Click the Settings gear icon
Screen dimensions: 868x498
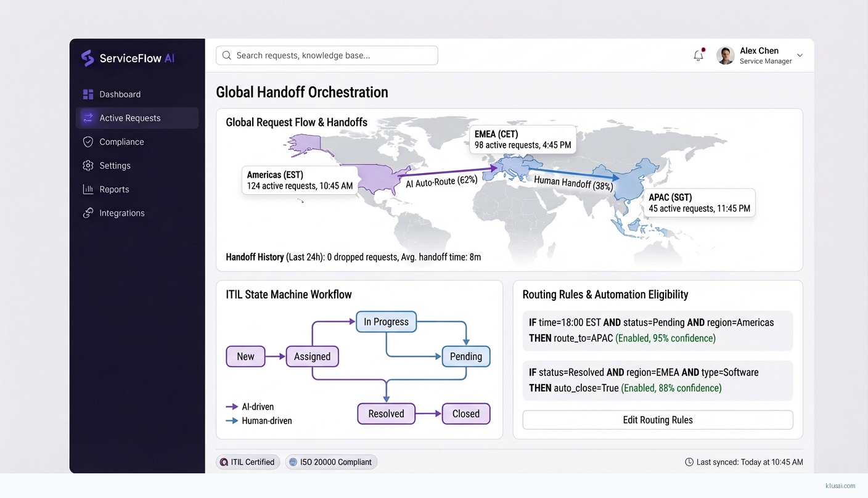[x=88, y=166]
